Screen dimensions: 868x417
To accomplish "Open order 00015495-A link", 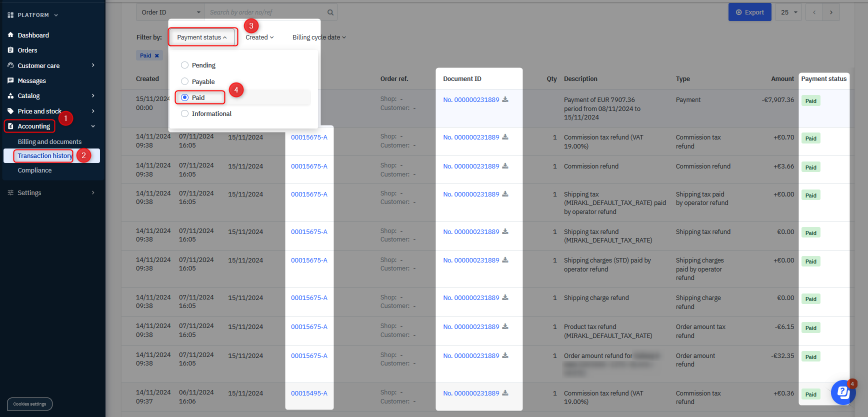I will pyautogui.click(x=309, y=393).
